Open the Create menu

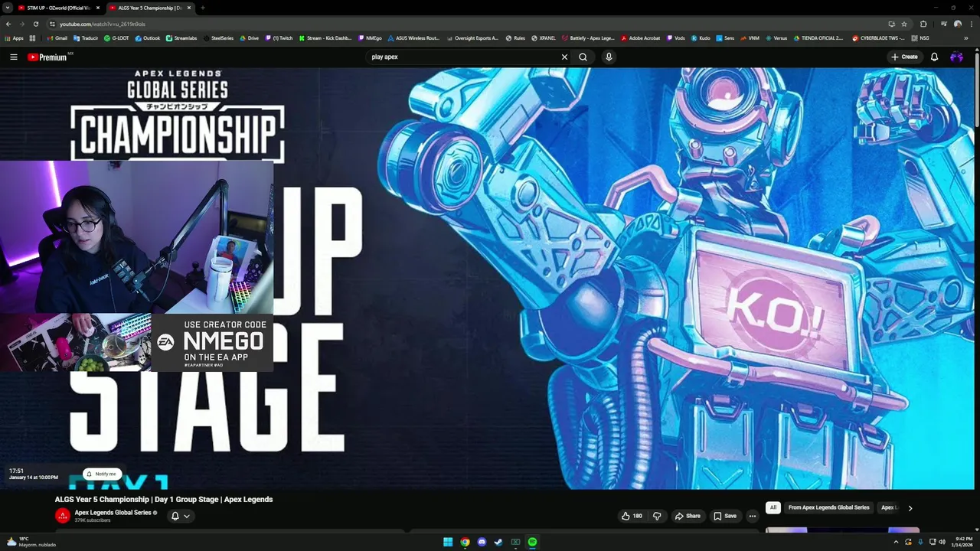pyautogui.click(x=904, y=57)
